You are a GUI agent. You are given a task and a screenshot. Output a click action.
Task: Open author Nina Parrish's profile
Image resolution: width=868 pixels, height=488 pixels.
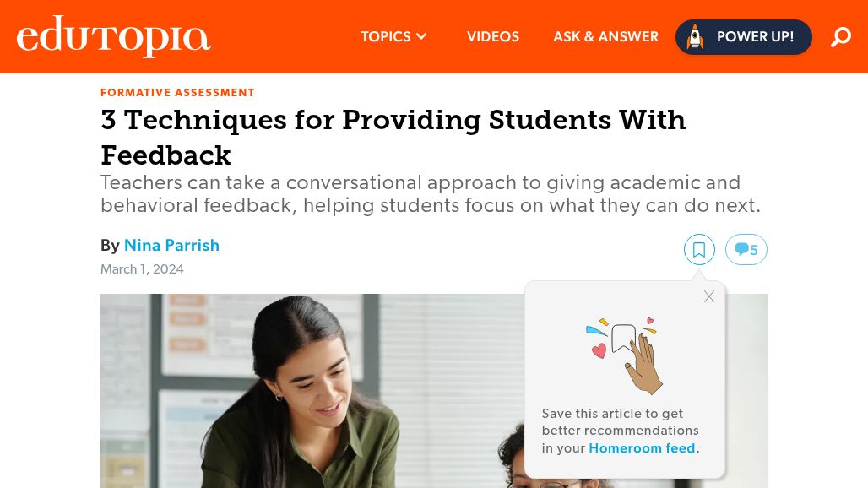171,245
